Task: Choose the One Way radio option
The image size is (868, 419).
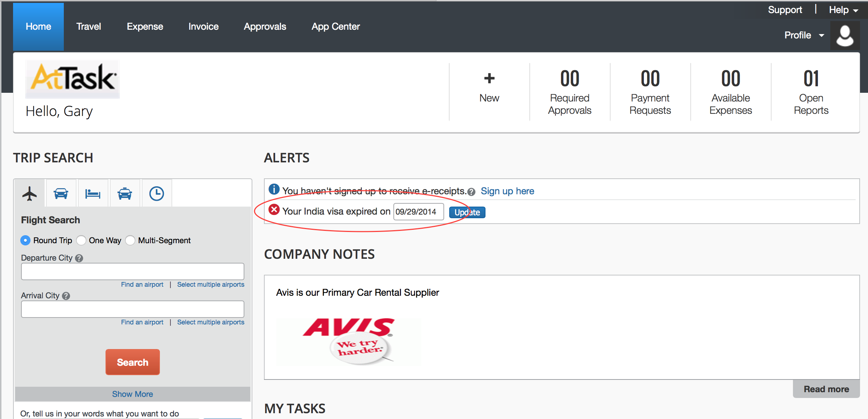Action: click(x=81, y=240)
